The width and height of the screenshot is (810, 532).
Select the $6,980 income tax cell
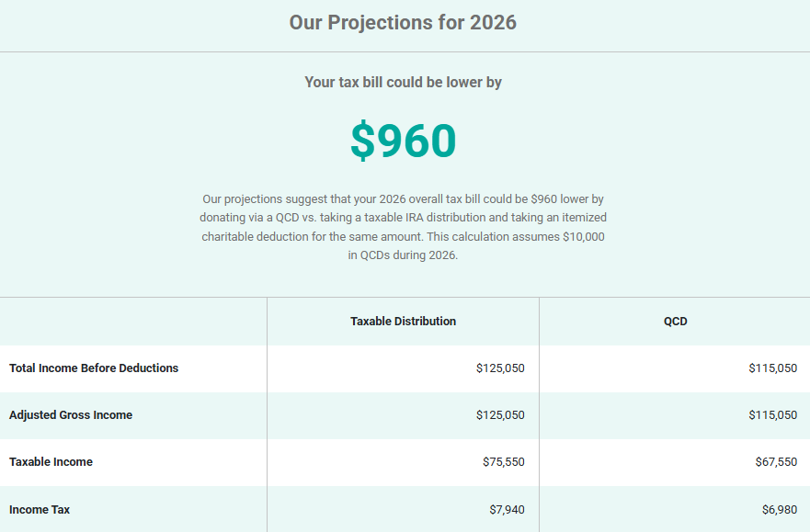click(x=779, y=509)
